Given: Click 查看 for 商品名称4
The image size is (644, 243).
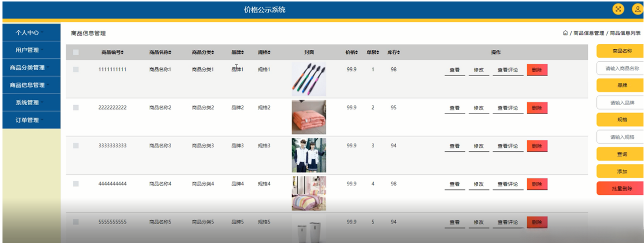Looking at the screenshot, I should [x=454, y=184].
